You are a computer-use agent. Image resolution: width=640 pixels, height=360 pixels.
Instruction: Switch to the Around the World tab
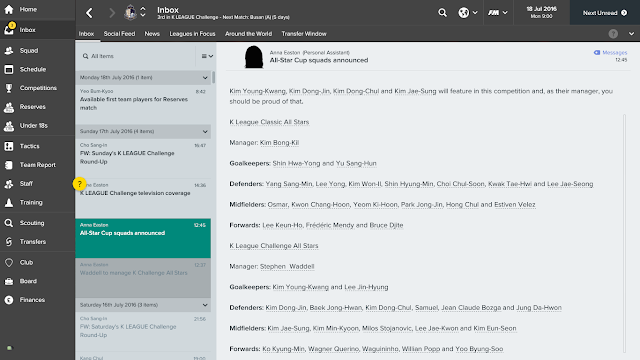248,34
